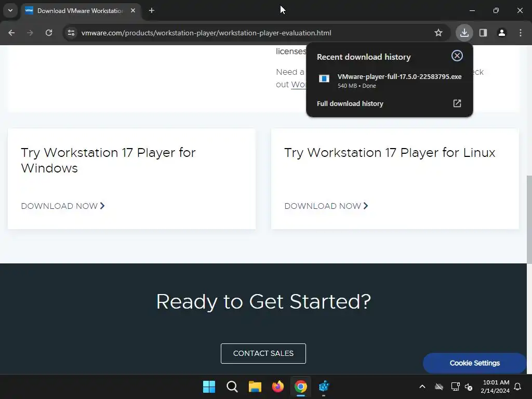
Task: Click the OneDrive cloud tray icon
Action: 439,387
